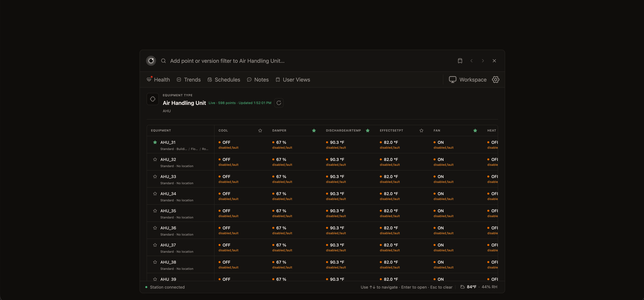Open the AHU_34 equipment name
The width and height of the screenshot is (644, 300).
168,194
